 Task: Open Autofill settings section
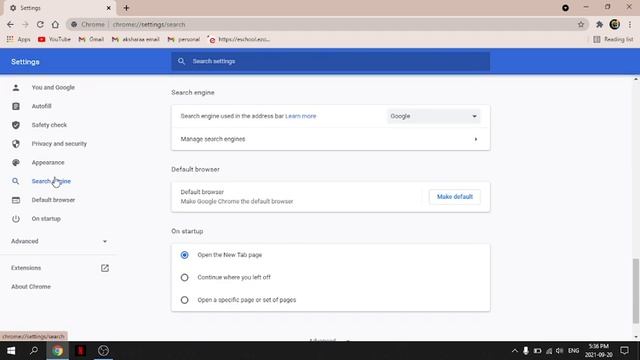(x=42, y=106)
